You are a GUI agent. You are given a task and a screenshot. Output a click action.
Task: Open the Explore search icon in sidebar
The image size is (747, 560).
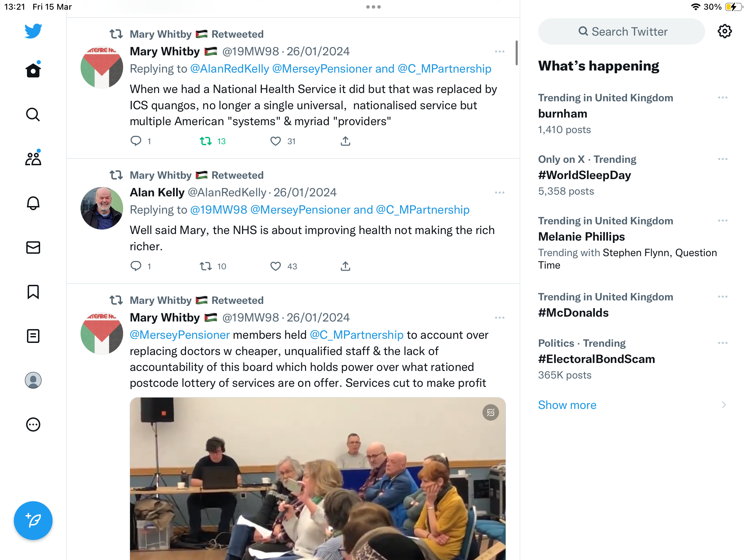pyautogui.click(x=33, y=114)
